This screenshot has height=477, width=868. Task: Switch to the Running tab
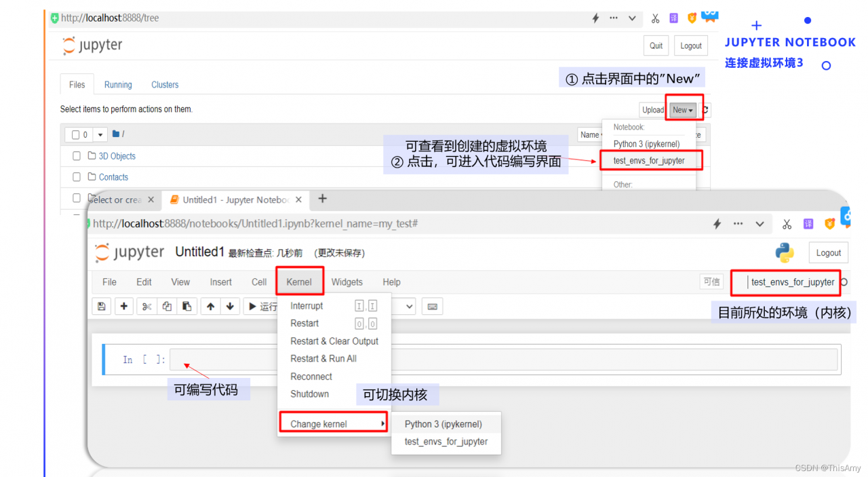(118, 85)
